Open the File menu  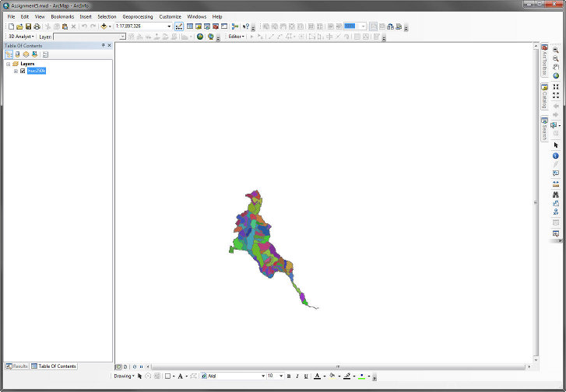coord(11,16)
